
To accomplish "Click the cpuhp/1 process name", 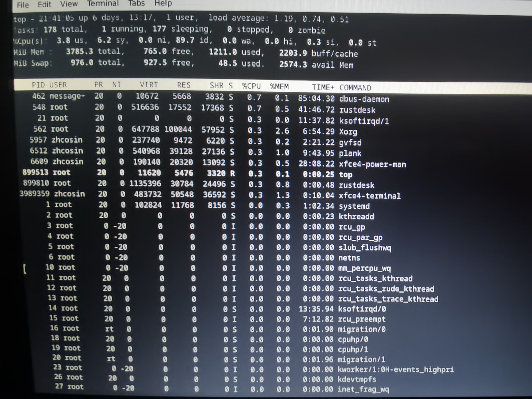I will click(353, 349).
